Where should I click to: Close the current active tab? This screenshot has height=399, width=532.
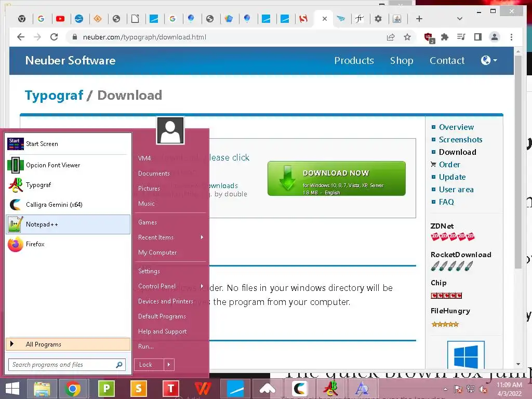(x=324, y=19)
